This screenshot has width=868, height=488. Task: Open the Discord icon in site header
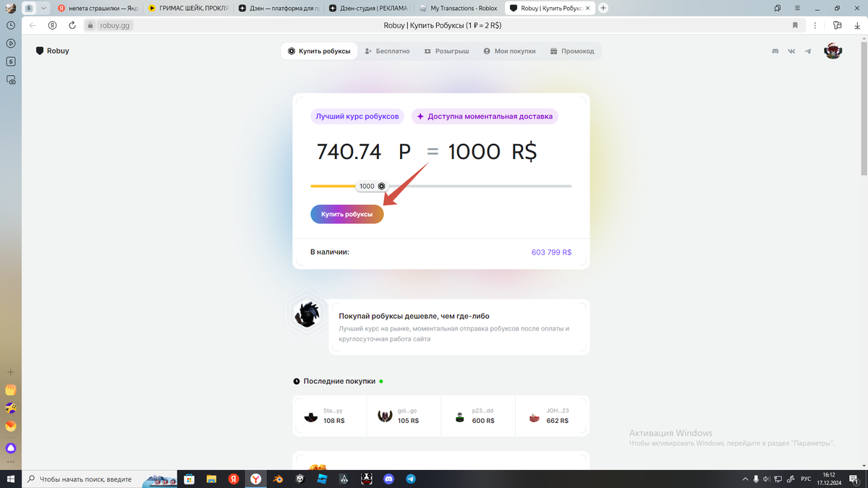(x=775, y=51)
